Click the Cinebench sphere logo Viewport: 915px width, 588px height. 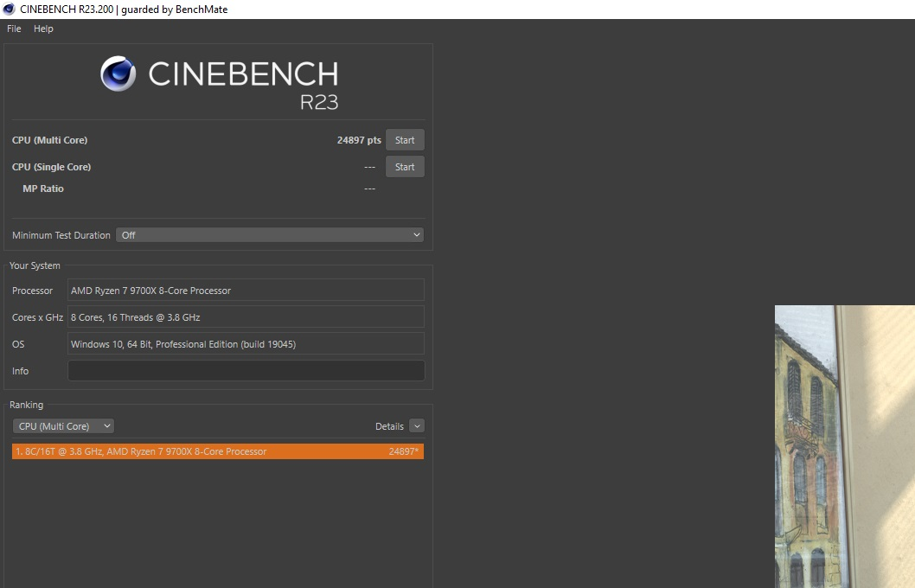(x=118, y=73)
